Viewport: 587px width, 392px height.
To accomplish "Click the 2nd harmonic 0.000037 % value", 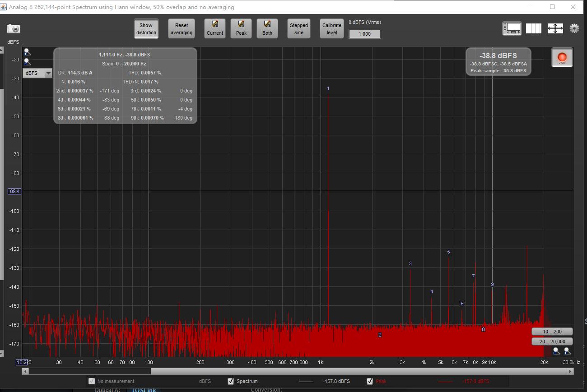I will pyautogui.click(x=80, y=91).
